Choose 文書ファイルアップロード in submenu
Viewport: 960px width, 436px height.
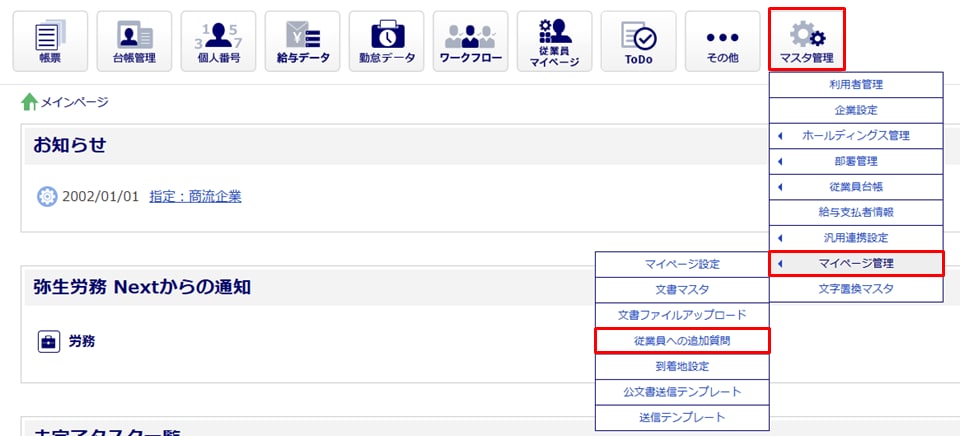pyautogui.click(x=682, y=315)
